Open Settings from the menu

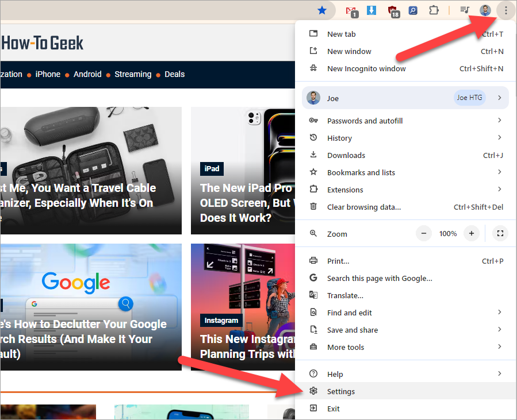tap(341, 391)
